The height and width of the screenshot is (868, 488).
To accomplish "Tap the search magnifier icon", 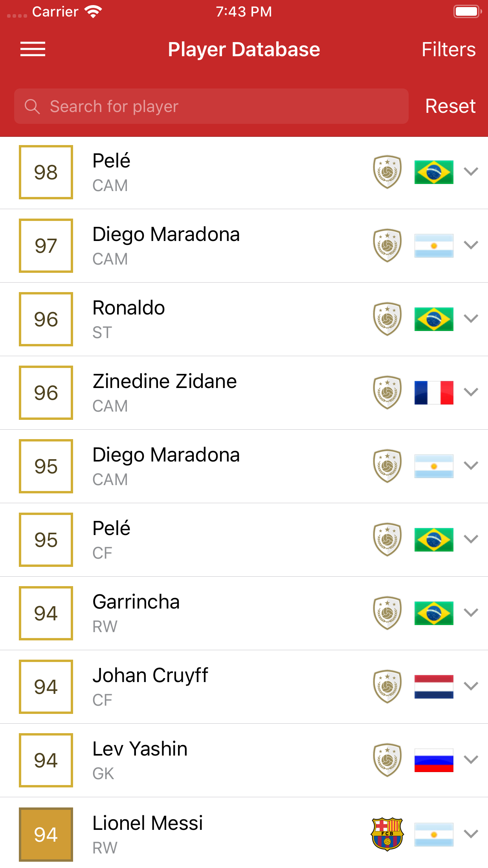I will (x=32, y=107).
